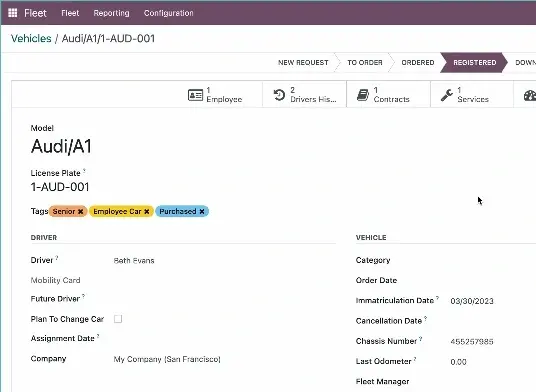The image size is (536, 392).
Task: Edit the license plate 1-AUD-001
Action: coord(60,187)
